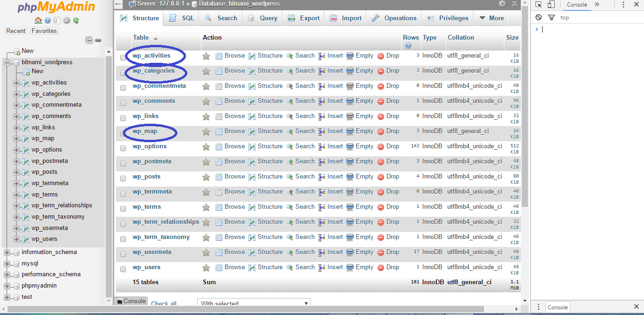Viewport: 644px width, 315px height.
Task: Open phpMyAdmin Console button at bottom
Action: pos(131,301)
